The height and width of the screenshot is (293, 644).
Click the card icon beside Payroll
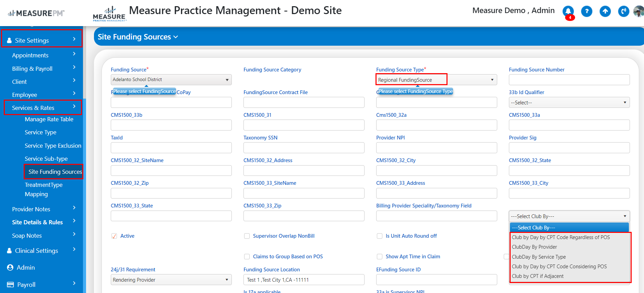pos(10,285)
